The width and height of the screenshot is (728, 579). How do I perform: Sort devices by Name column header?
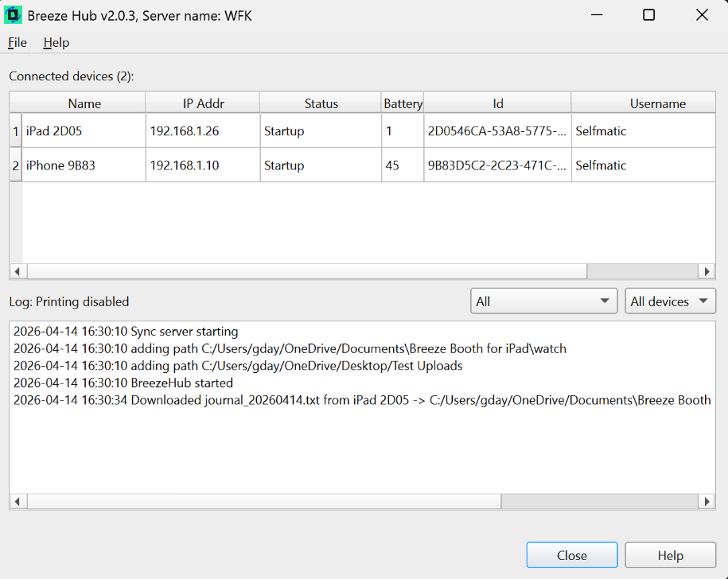click(84, 103)
